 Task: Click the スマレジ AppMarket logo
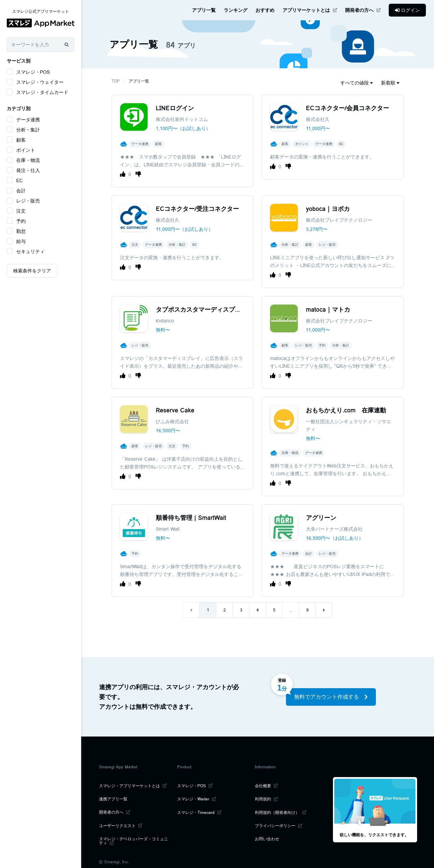41,23
